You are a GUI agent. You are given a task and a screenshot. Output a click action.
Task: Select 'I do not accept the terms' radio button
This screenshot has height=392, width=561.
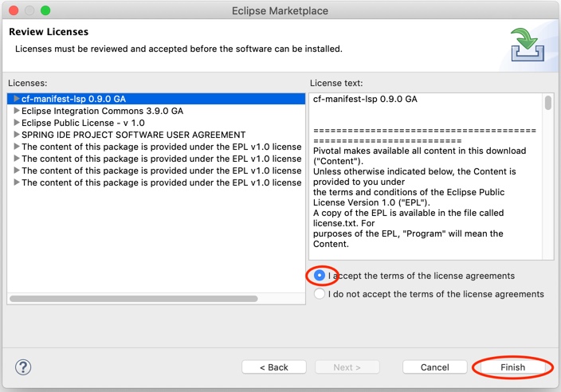(319, 294)
